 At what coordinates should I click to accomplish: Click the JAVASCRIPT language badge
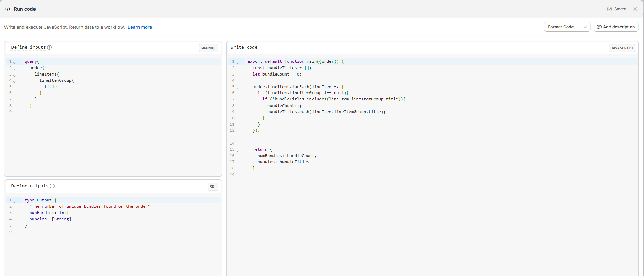[x=622, y=48]
